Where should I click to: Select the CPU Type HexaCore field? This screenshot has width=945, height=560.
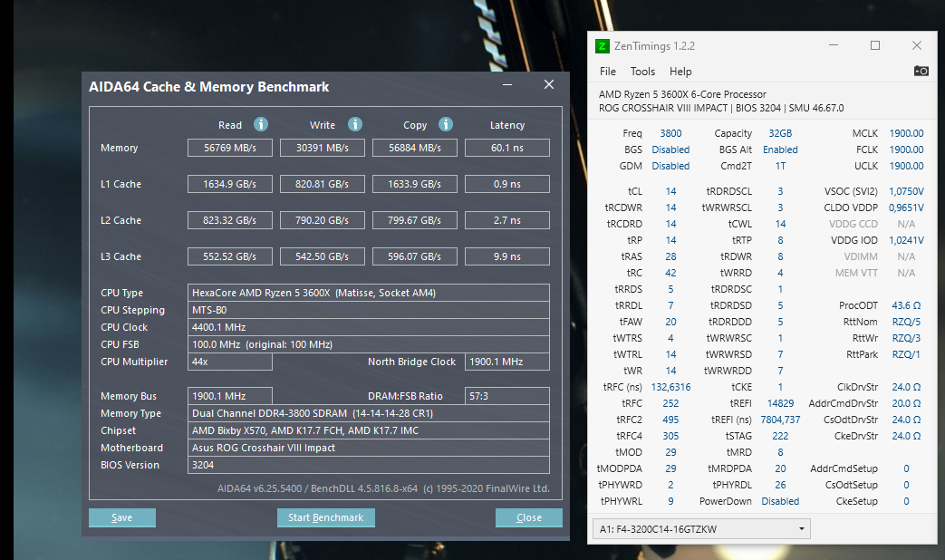[x=368, y=293]
